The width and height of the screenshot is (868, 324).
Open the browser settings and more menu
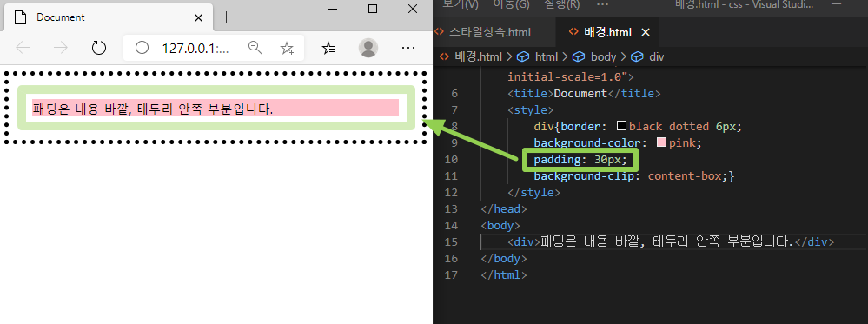point(408,48)
